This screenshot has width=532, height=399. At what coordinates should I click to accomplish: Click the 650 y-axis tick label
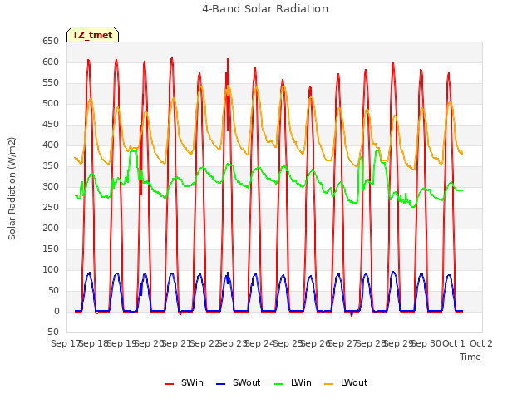coord(51,41)
